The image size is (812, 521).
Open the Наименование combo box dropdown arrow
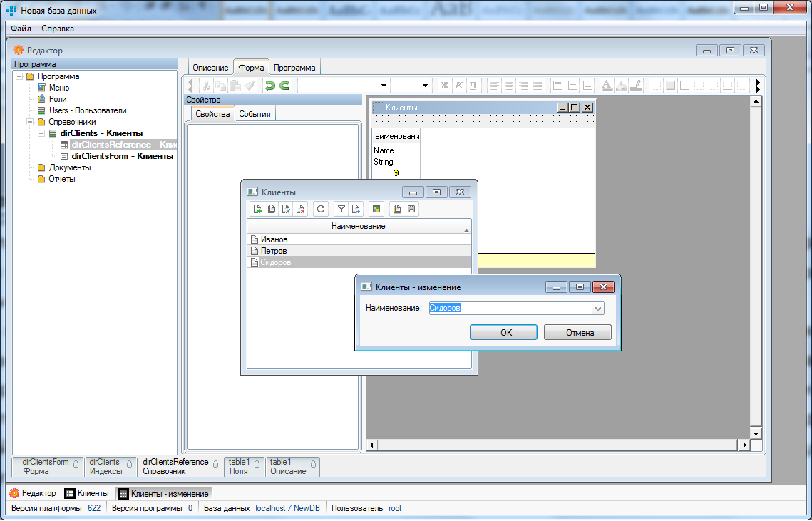pos(598,309)
